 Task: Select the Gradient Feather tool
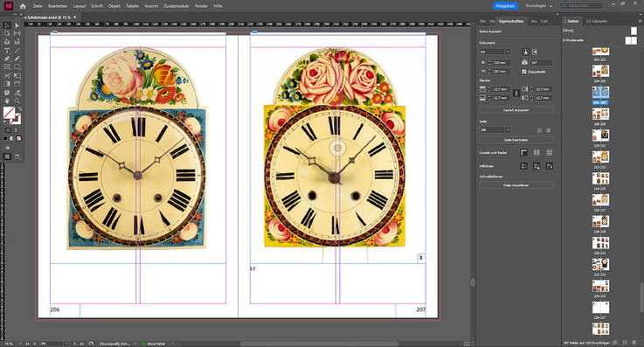[17, 84]
